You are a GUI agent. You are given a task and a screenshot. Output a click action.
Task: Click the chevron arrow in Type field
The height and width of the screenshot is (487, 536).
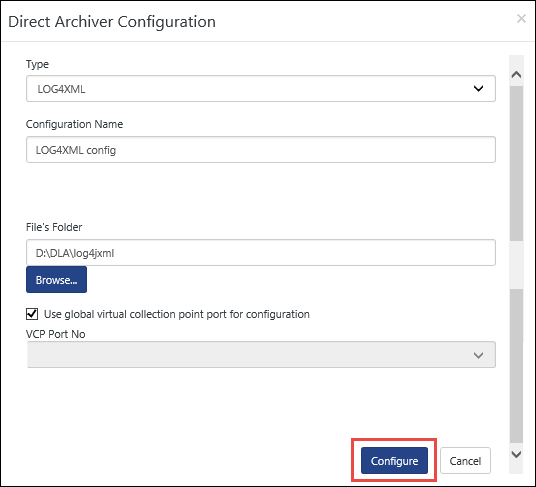478,89
